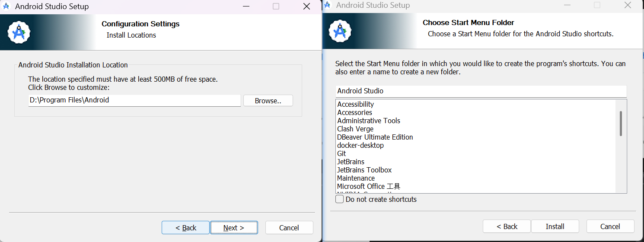The height and width of the screenshot is (242, 644).
Task: Close the right Android Studio Setup window
Action: click(x=628, y=5)
